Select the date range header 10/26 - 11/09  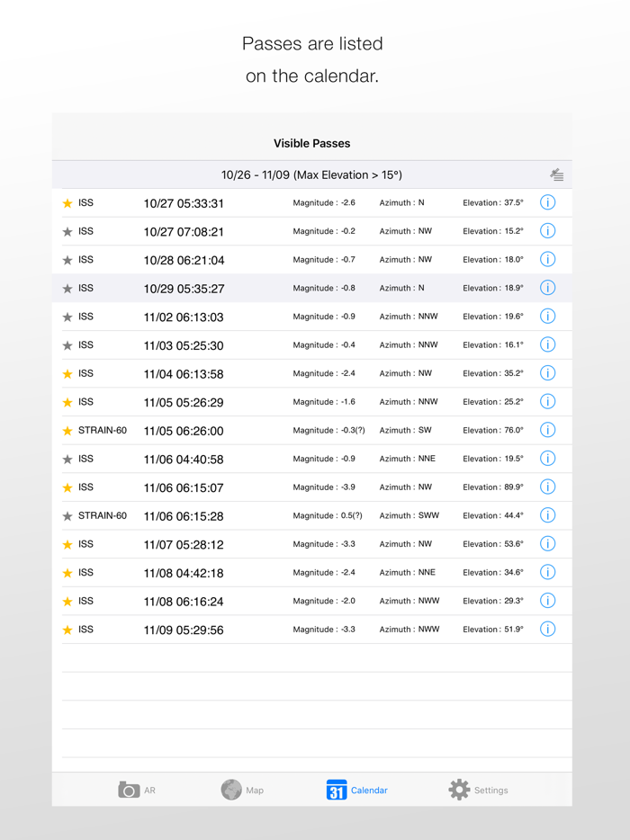point(311,174)
